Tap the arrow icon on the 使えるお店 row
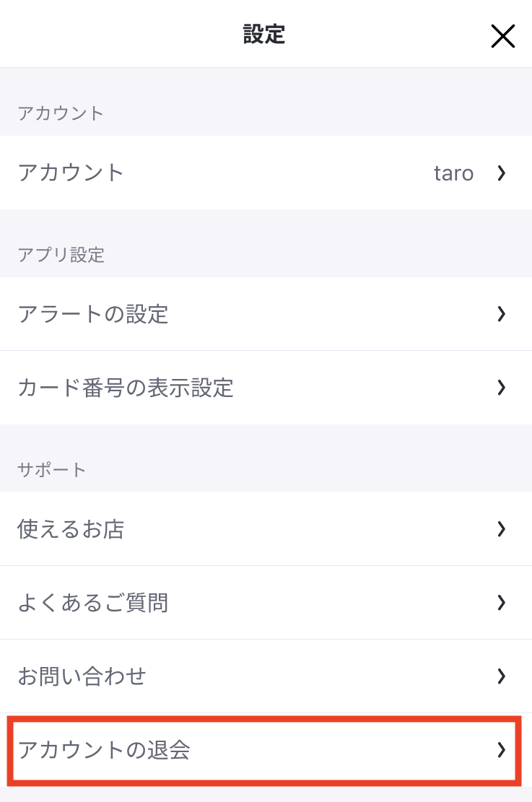532x802 pixels. 501,529
